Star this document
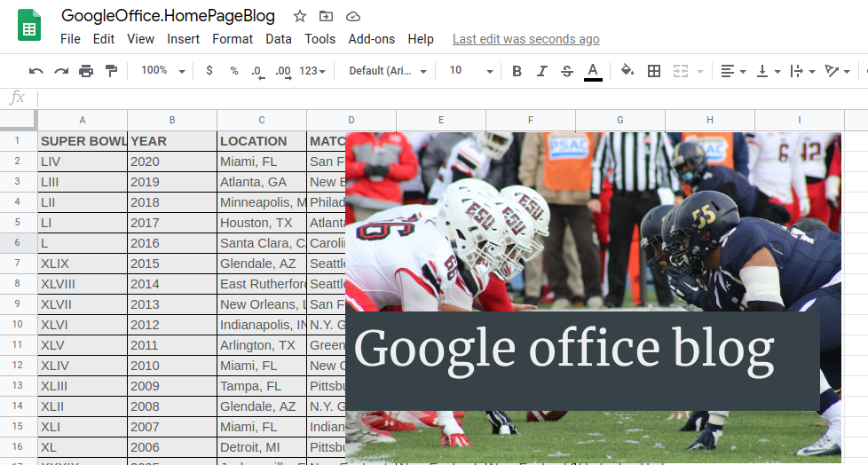This screenshot has height=465, width=868. (x=300, y=16)
